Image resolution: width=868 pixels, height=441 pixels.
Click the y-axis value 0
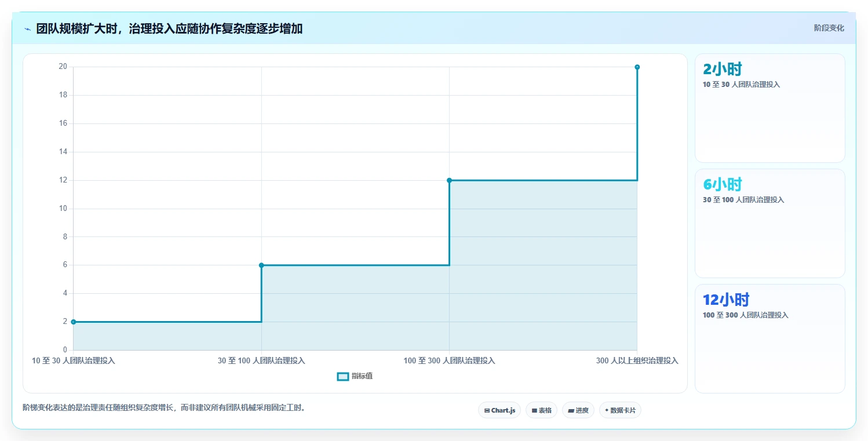[65, 349]
